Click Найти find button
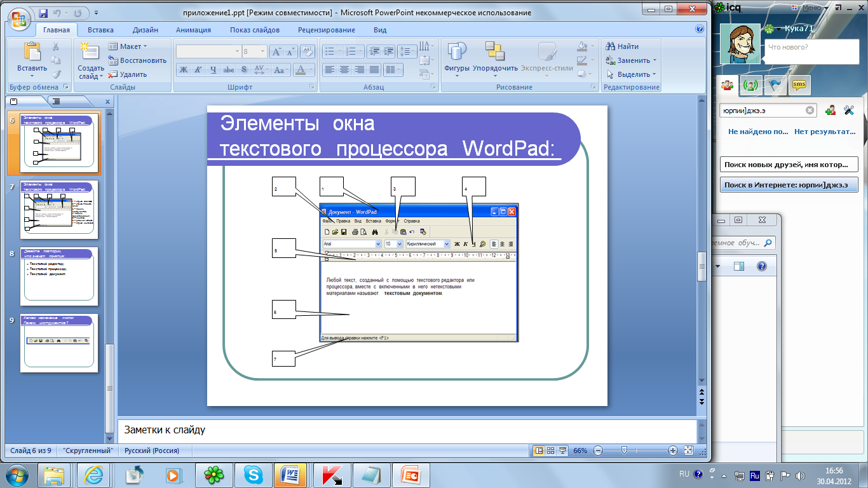868x488 pixels. coord(623,46)
